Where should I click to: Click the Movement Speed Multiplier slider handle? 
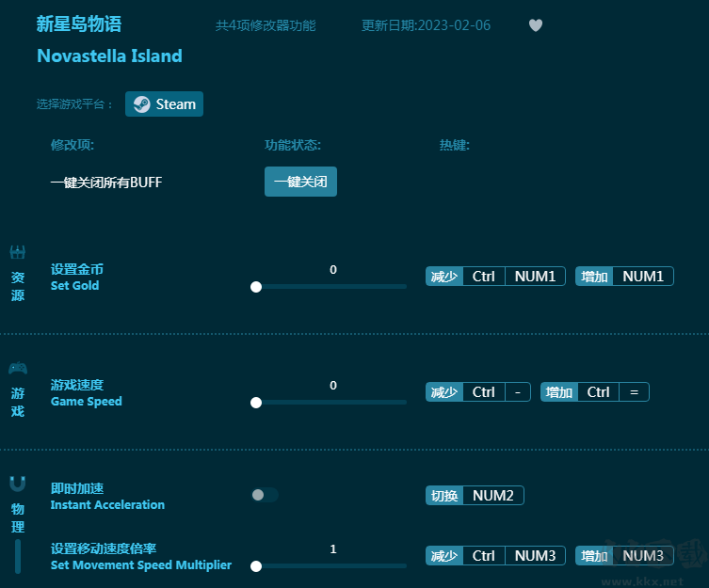pyautogui.click(x=256, y=566)
